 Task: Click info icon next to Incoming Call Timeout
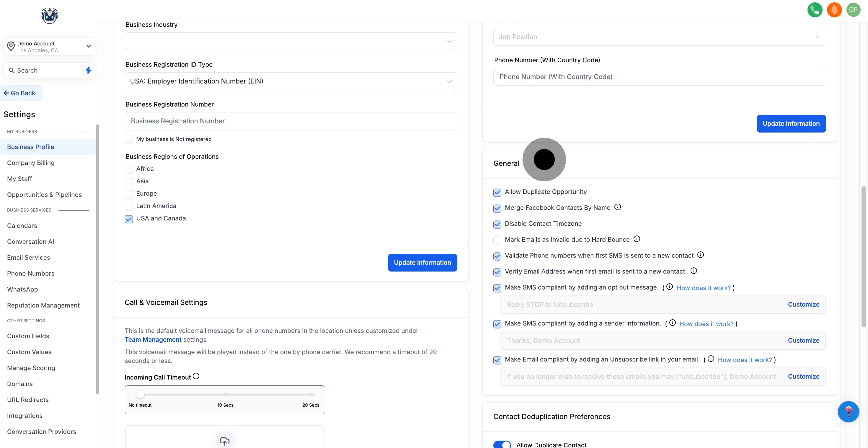point(196,376)
